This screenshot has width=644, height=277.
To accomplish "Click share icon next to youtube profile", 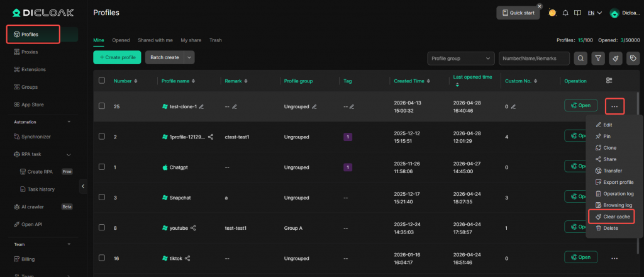I will tap(193, 228).
